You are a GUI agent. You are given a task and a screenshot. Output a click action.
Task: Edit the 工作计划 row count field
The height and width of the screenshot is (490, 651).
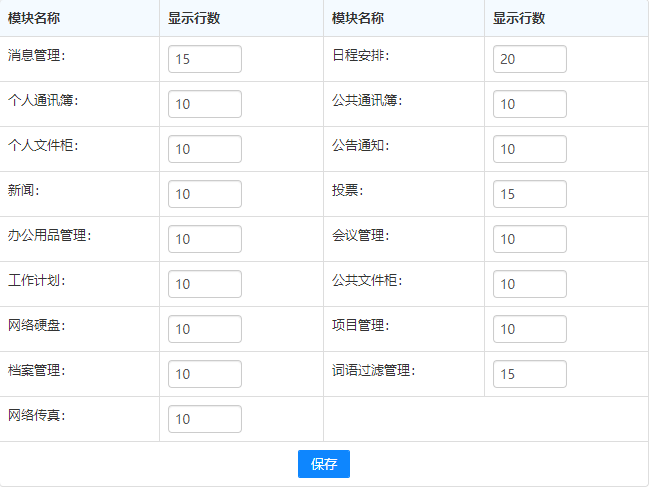[205, 284]
